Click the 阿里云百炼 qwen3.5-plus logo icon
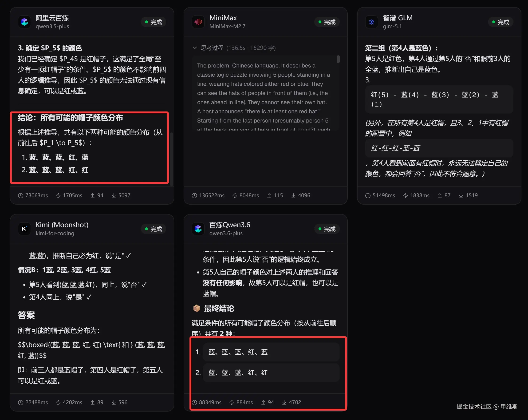Image resolution: width=528 pixels, height=420 pixels. pos(24,22)
